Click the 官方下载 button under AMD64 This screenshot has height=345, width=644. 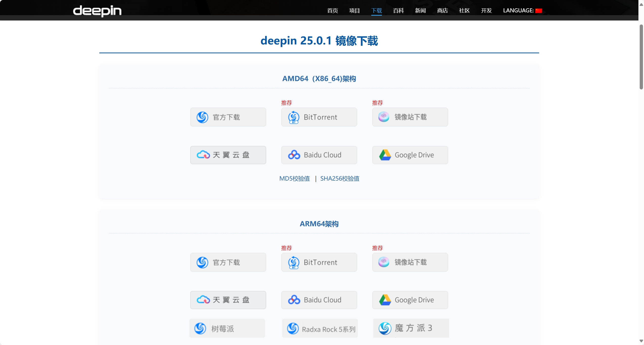pyautogui.click(x=228, y=117)
